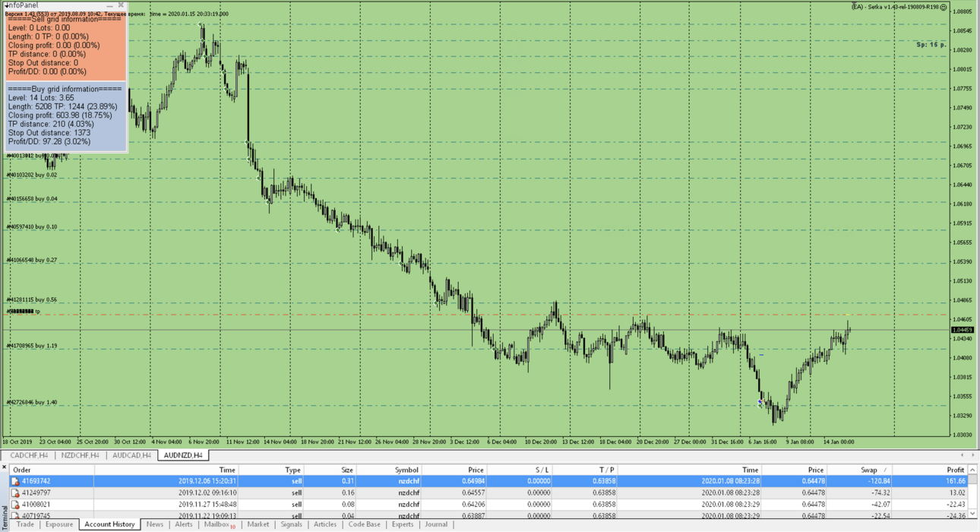980x532 pixels.
Task: Open the Alerts tab
Action: click(x=184, y=524)
